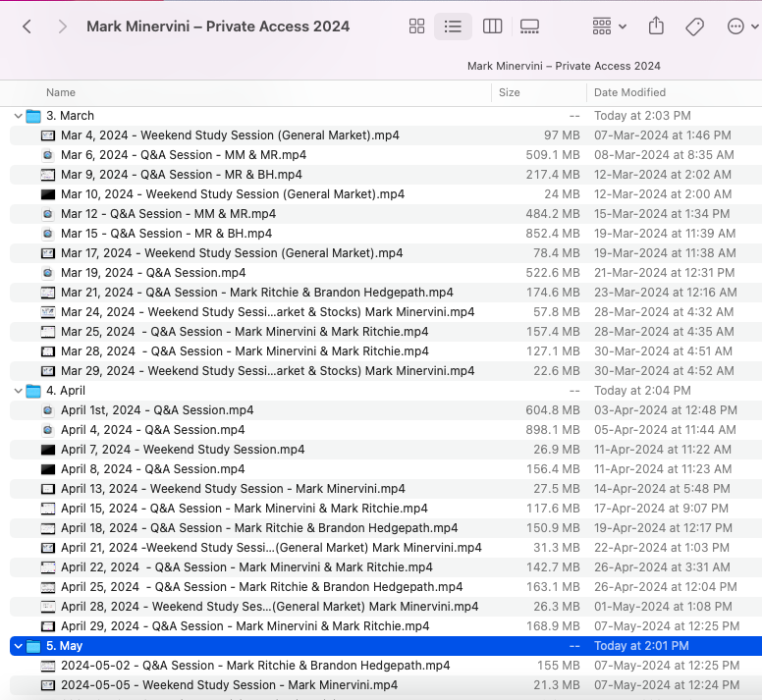
Task: Sort by the Name column header
Action: [x=61, y=92]
